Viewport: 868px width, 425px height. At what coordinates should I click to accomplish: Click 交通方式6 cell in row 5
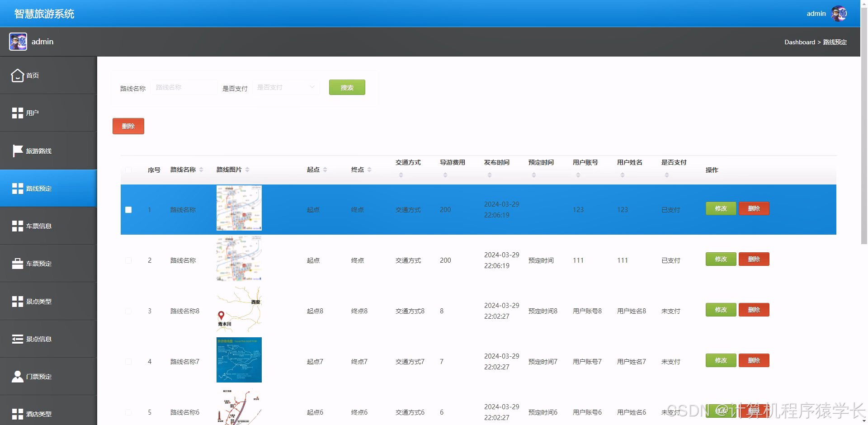tap(410, 412)
